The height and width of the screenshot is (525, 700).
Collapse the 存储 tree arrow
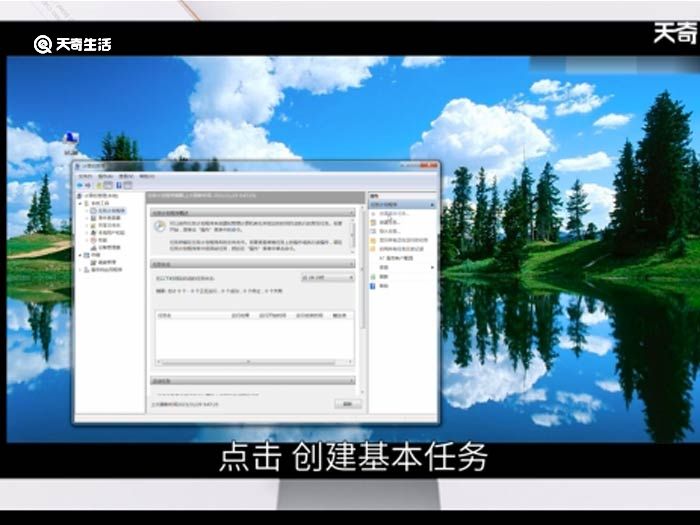pyautogui.click(x=80, y=254)
